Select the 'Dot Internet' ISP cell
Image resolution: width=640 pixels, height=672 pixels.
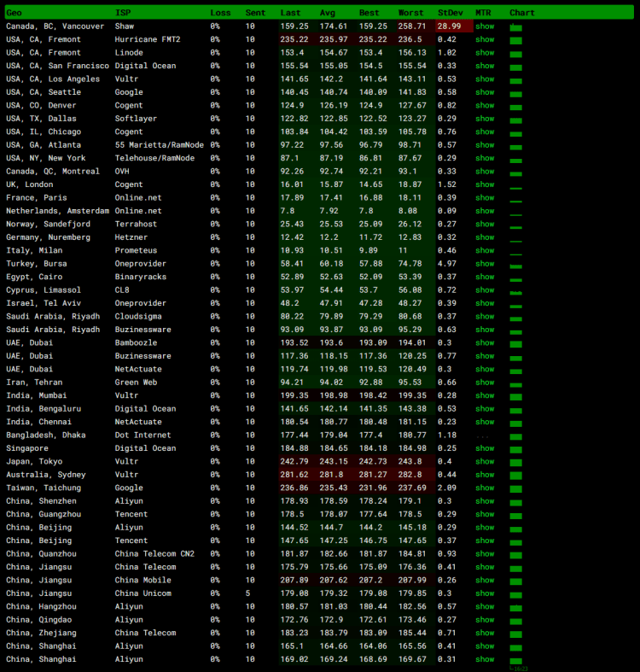coord(143,435)
